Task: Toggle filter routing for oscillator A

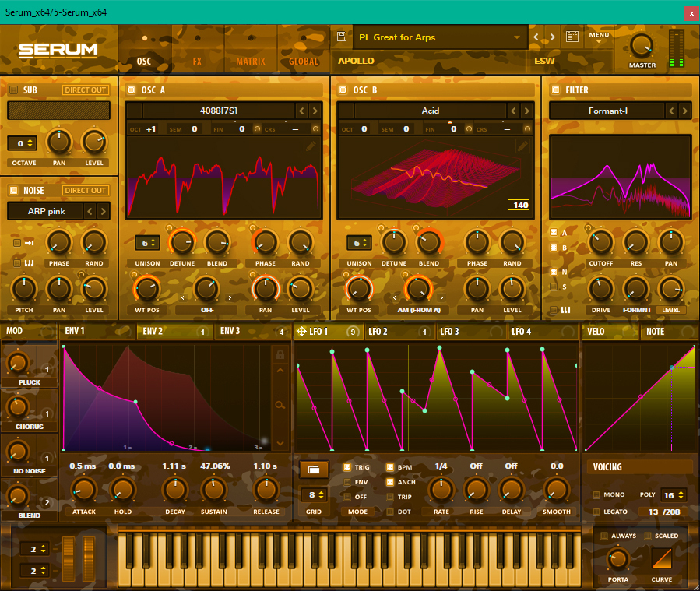Action: pos(554,232)
